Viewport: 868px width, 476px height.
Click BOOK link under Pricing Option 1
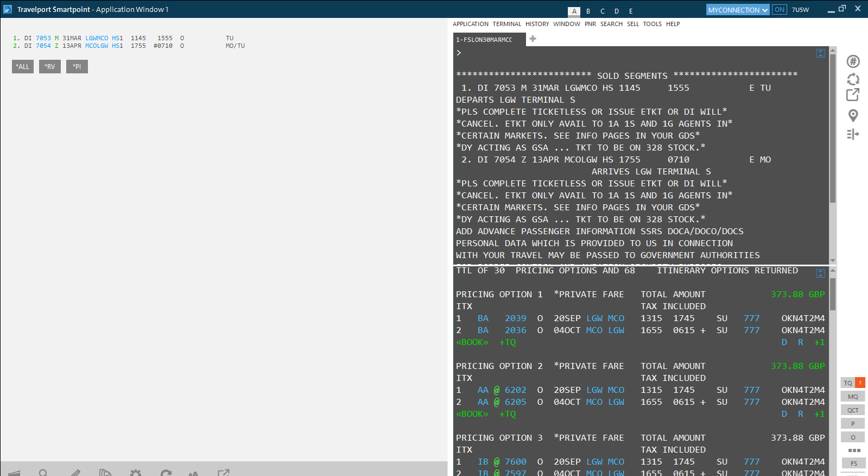coord(472,342)
